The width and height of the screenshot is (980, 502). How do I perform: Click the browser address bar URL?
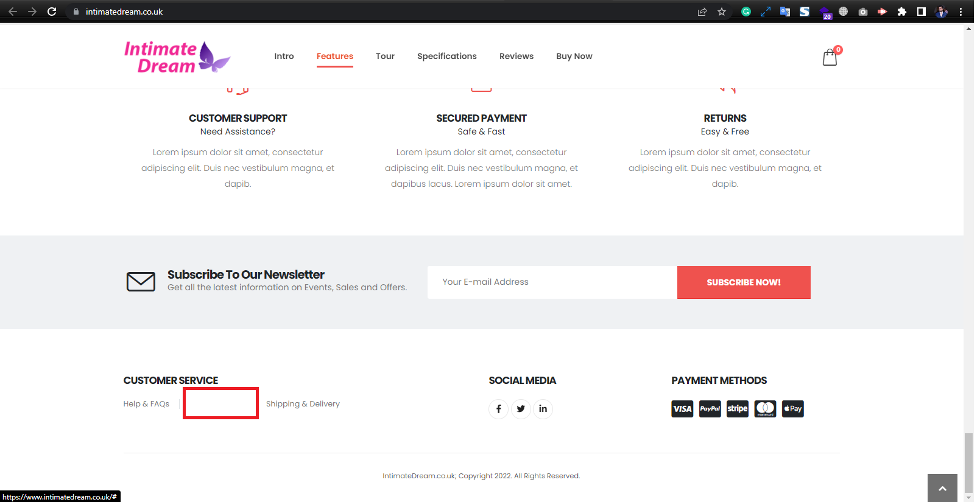pyautogui.click(x=124, y=12)
